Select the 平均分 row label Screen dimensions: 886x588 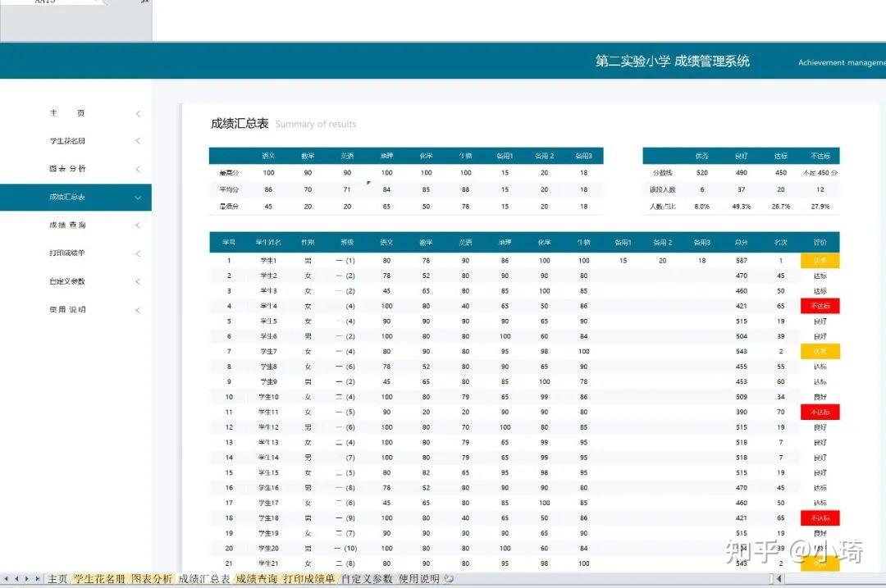[229, 189]
